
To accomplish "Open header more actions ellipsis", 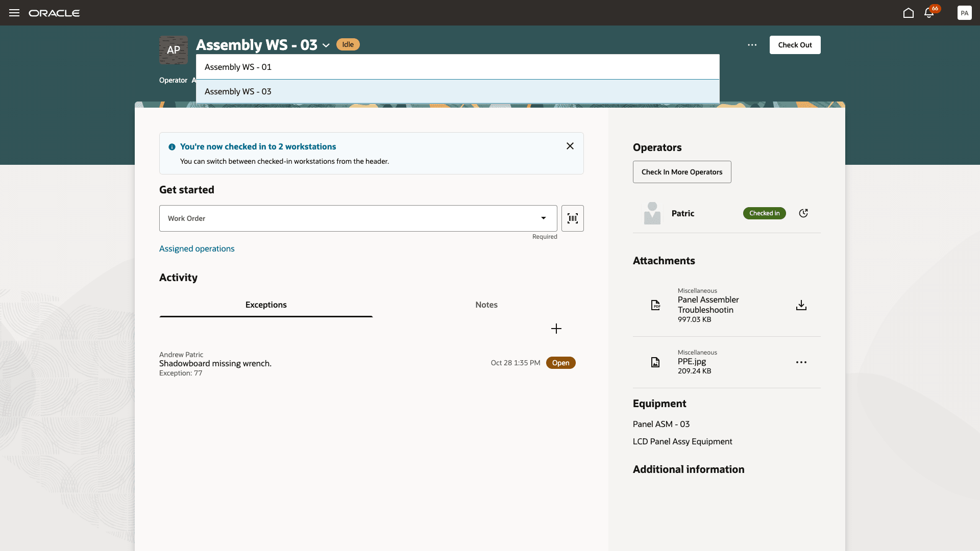I will (752, 45).
